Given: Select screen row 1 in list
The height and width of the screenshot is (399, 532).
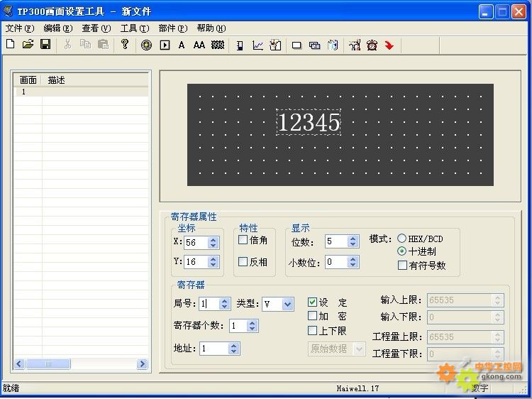Looking at the screenshot, I should pyautogui.click(x=81, y=92).
